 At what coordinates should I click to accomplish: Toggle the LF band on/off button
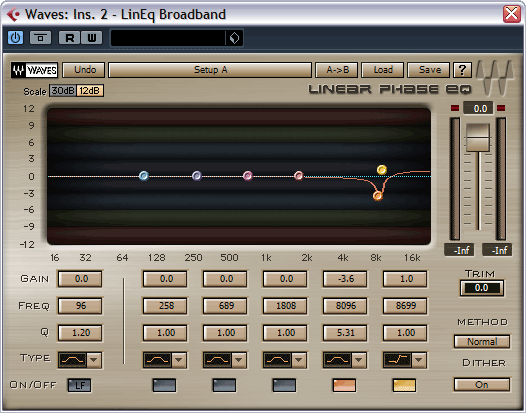pos(80,385)
